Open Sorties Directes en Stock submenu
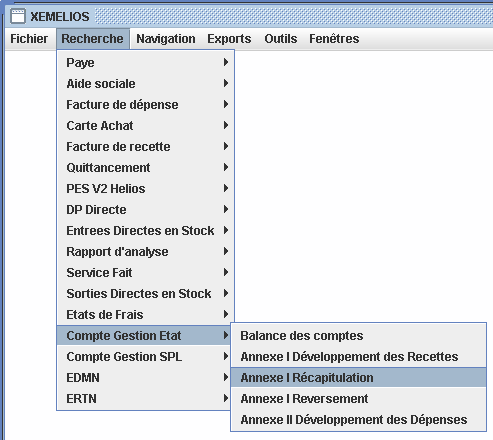The image size is (493, 440). coord(146,294)
